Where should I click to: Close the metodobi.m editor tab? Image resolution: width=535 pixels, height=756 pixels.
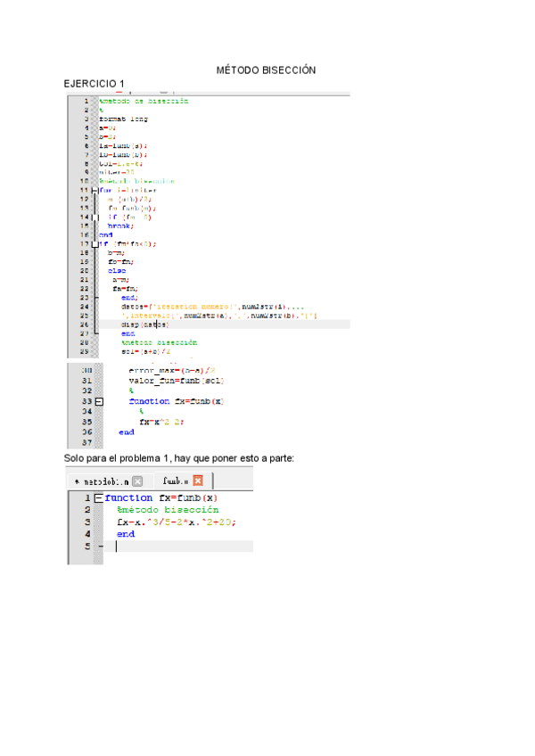coord(137,481)
